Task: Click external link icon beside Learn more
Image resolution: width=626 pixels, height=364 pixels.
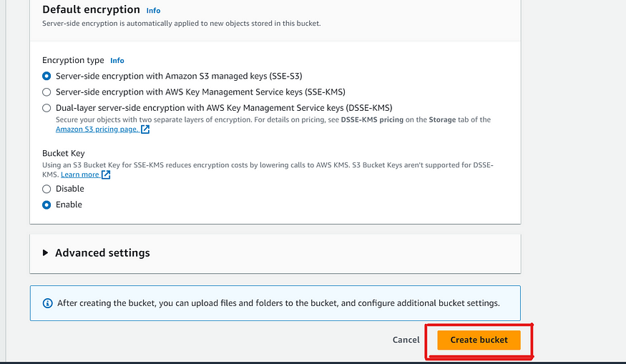Action: [x=106, y=174]
